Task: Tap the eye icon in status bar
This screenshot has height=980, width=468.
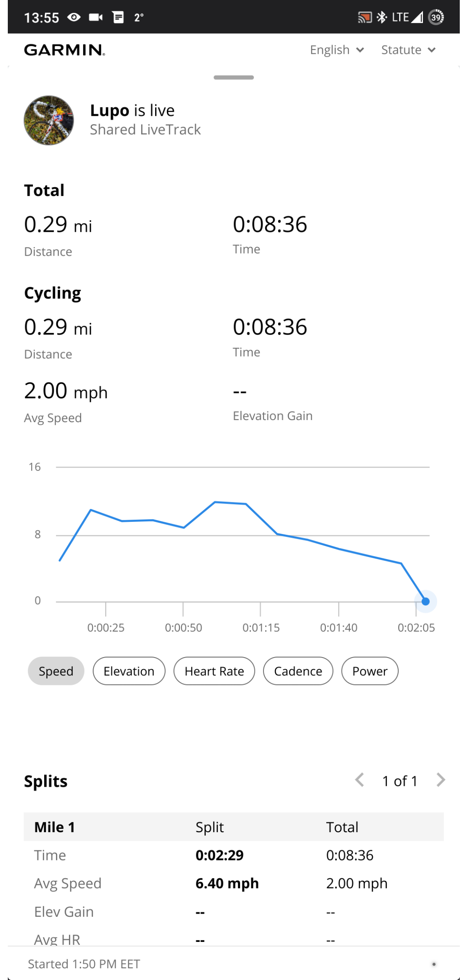Action: click(x=74, y=17)
